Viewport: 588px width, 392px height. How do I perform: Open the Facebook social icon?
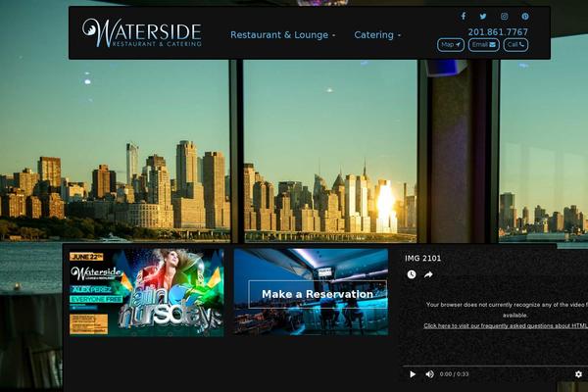464,16
